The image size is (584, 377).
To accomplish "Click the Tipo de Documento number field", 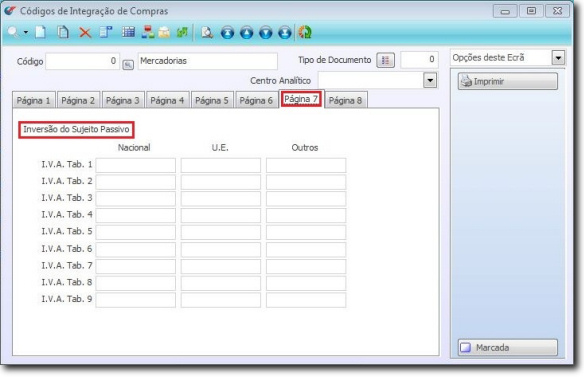I will (x=419, y=60).
